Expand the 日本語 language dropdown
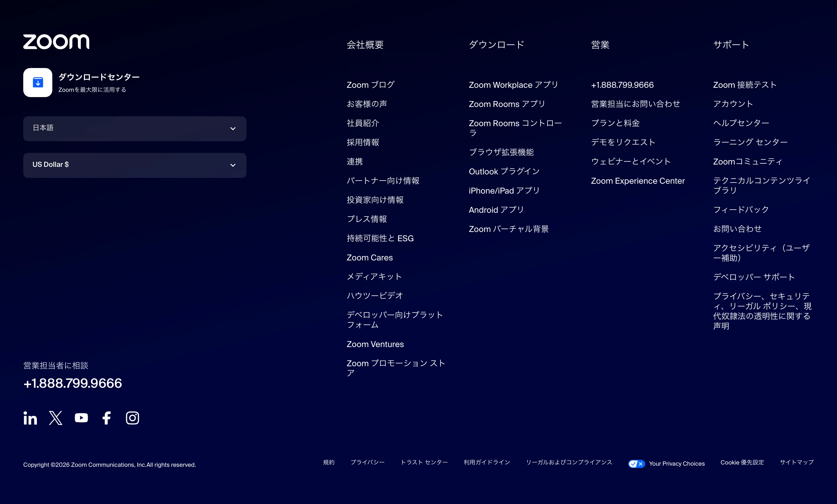The height and width of the screenshot is (504, 837). [135, 129]
